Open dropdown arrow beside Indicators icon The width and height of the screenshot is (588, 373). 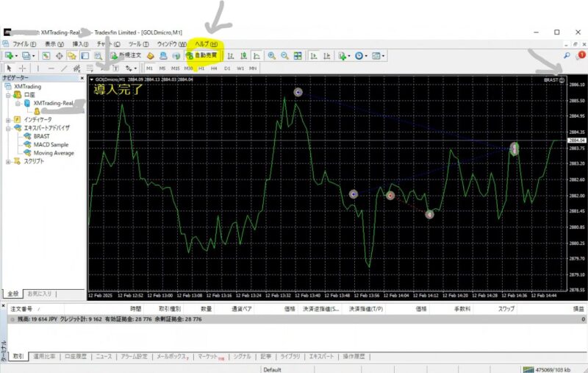(349, 57)
